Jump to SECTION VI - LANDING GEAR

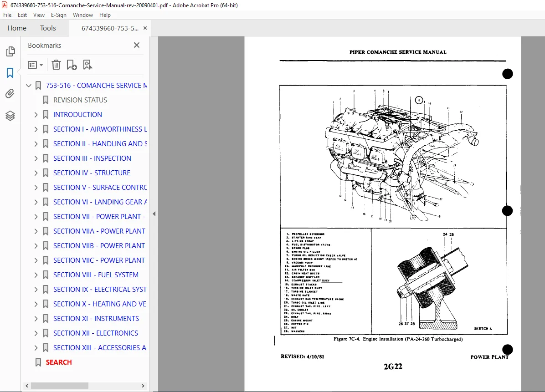pos(100,202)
